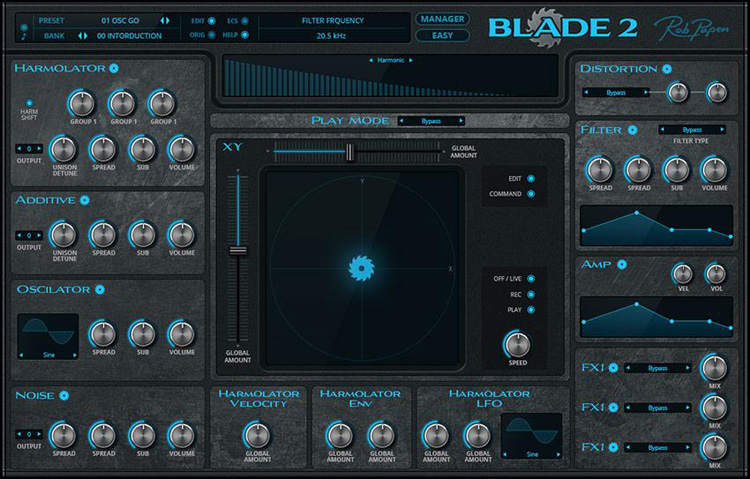Click the saw blade icon in XY pad
Viewport: 750px width, 479px height.
click(x=361, y=268)
